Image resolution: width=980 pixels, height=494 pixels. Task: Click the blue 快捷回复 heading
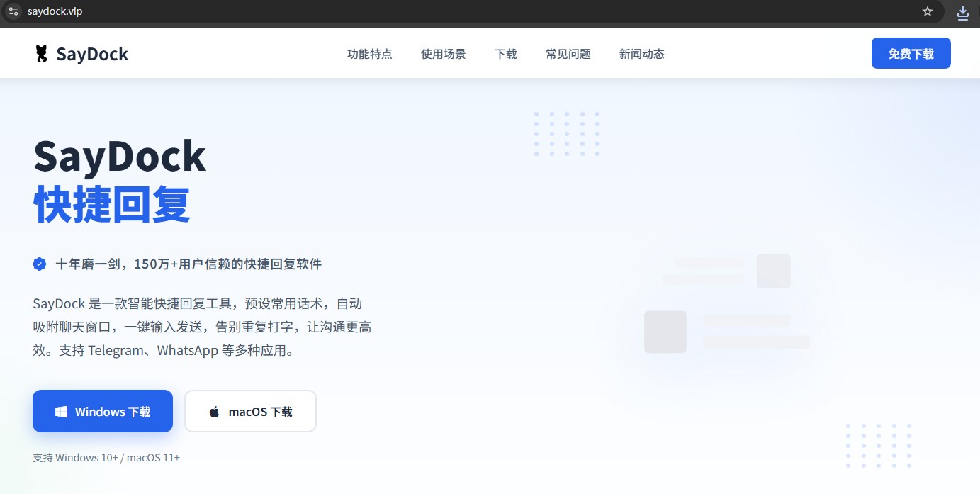tap(112, 205)
